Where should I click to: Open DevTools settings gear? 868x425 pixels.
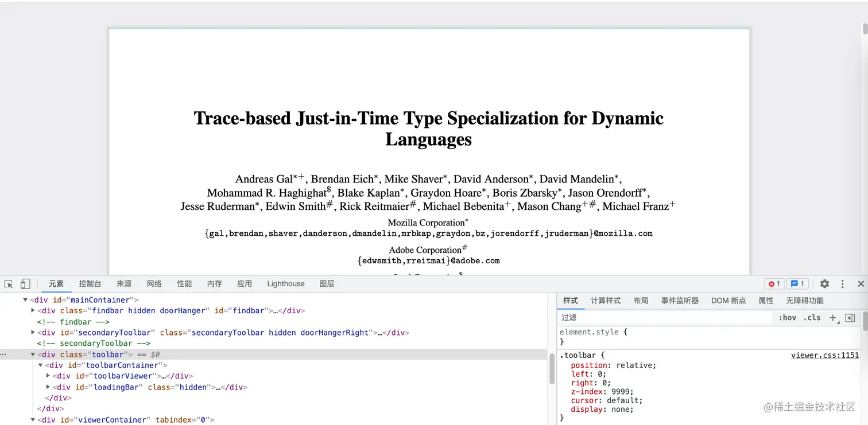coord(824,284)
